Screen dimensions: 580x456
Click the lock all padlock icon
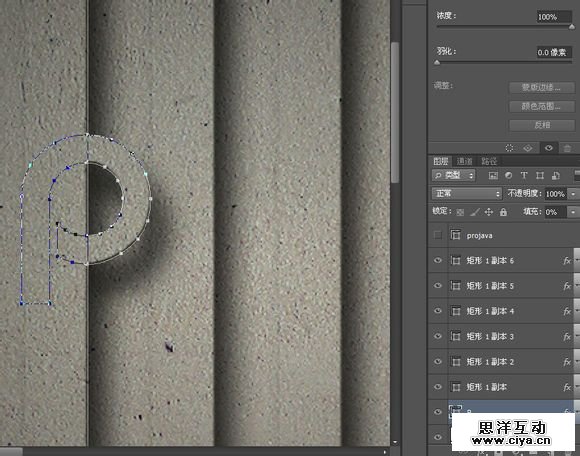[503, 212]
